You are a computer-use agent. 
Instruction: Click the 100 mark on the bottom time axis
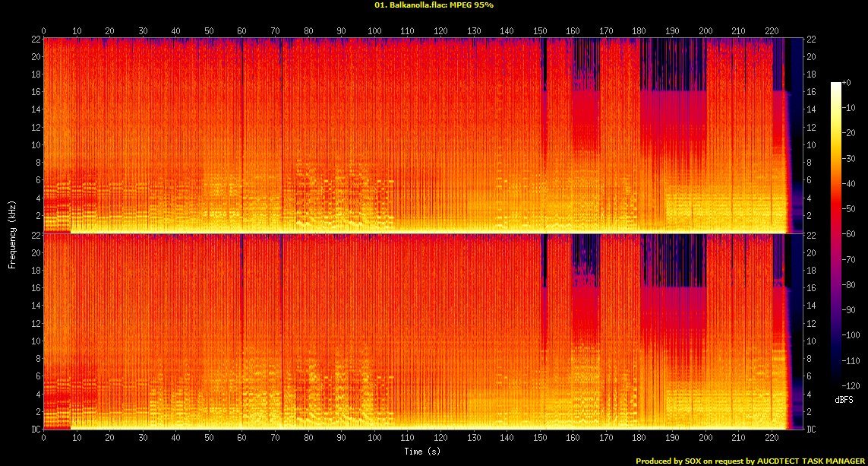374,439
